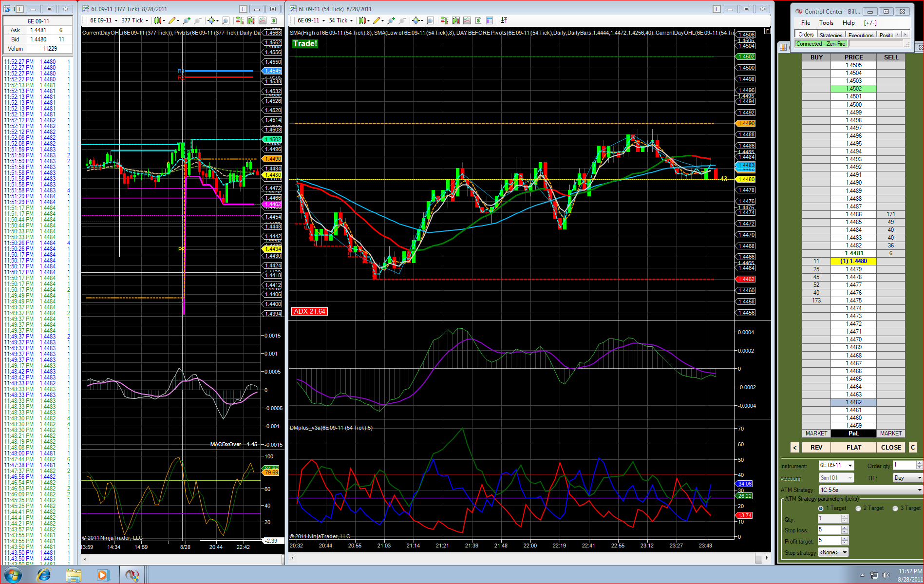Open data box magnifier in 377 Tick chart
The image size is (924, 584).
pos(226,20)
